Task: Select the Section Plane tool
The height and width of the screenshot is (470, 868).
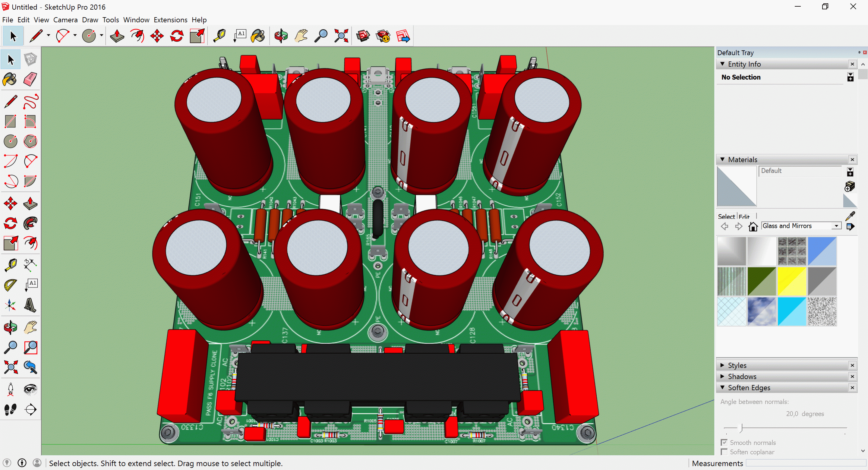Action: [30, 409]
